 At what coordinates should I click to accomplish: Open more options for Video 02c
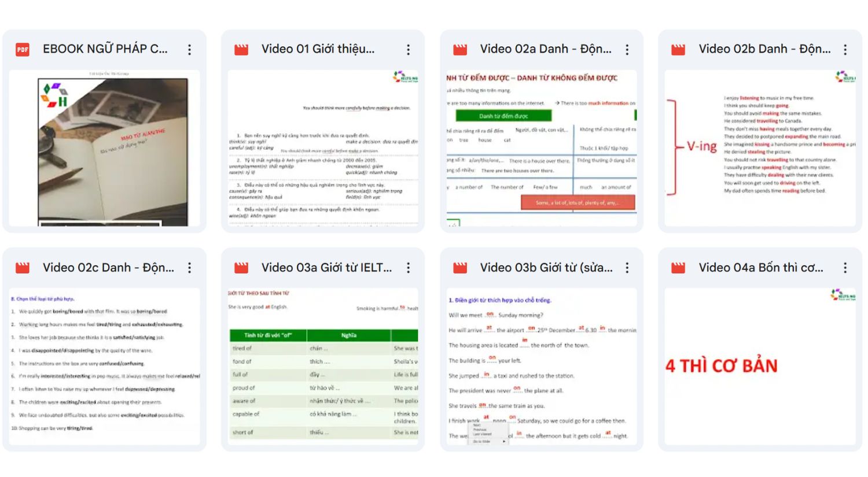click(x=190, y=268)
